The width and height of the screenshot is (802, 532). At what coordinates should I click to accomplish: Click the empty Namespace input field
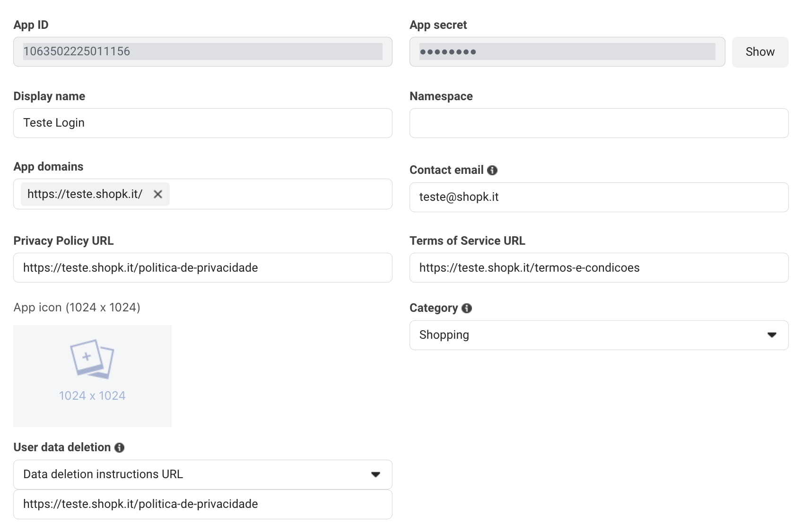pos(598,123)
